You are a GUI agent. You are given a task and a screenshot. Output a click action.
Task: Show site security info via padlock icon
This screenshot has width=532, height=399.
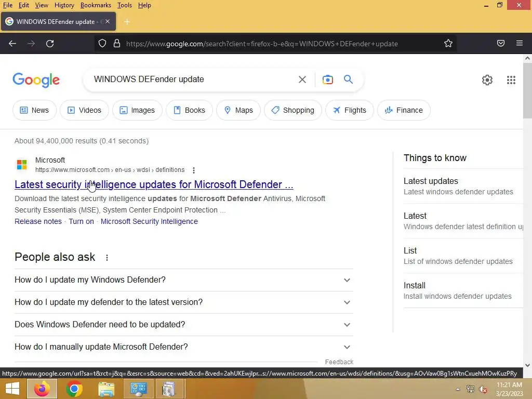coord(117,44)
